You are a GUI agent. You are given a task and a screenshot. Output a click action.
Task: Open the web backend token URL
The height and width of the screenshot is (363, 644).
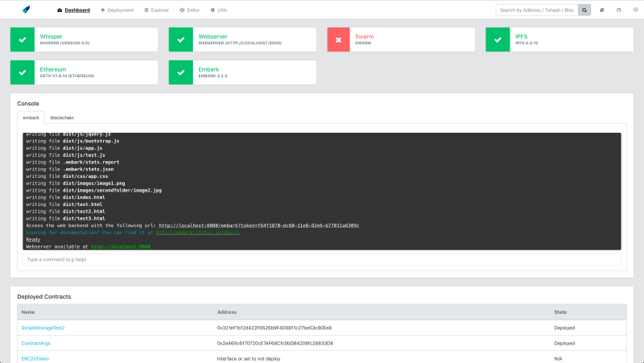click(258, 225)
